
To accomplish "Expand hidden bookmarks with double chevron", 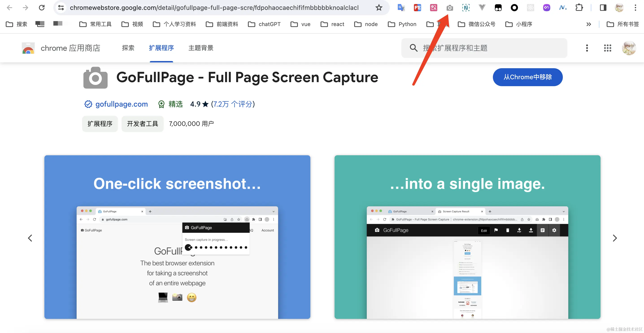I will coord(588,24).
